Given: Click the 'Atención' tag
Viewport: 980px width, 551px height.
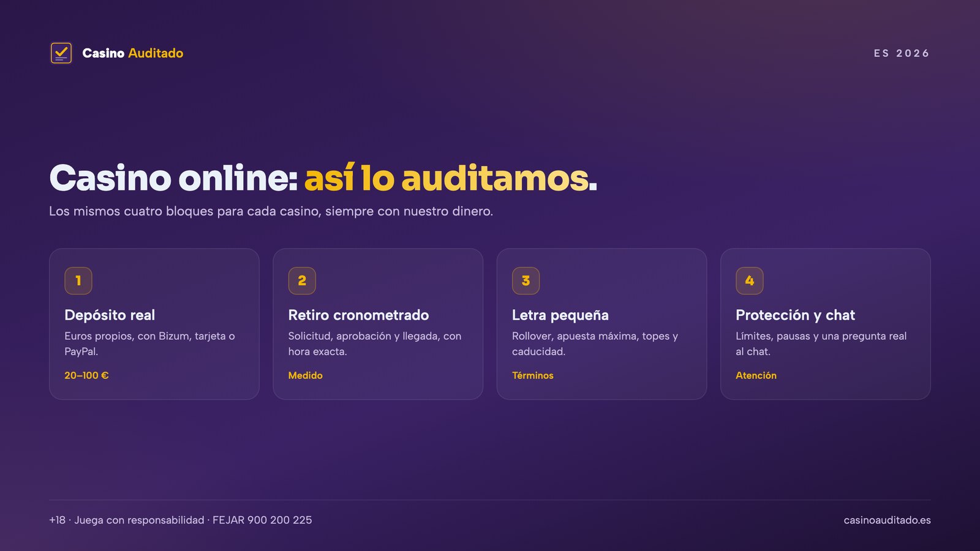Looking at the screenshot, I should (x=756, y=375).
